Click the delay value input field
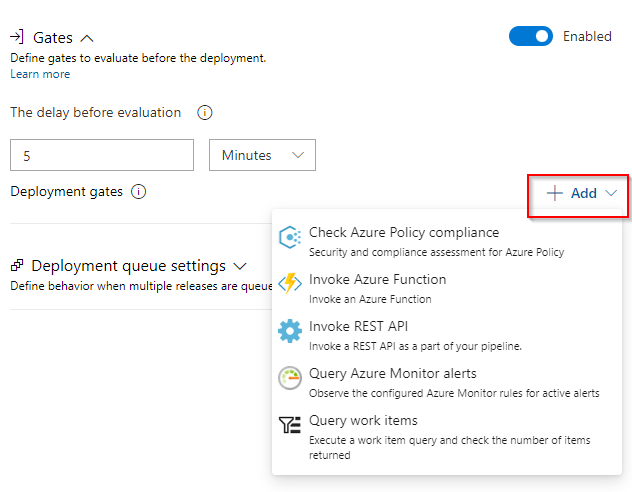 click(101, 155)
